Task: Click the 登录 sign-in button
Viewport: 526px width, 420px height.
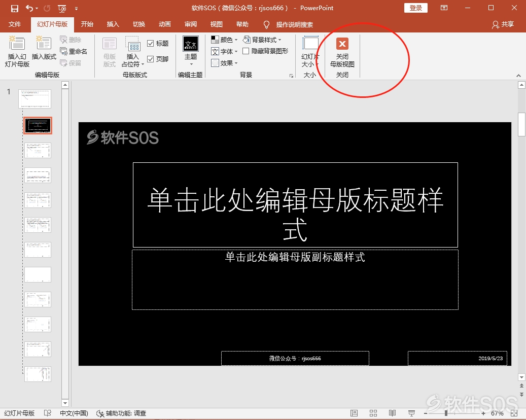Action: (415, 8)
